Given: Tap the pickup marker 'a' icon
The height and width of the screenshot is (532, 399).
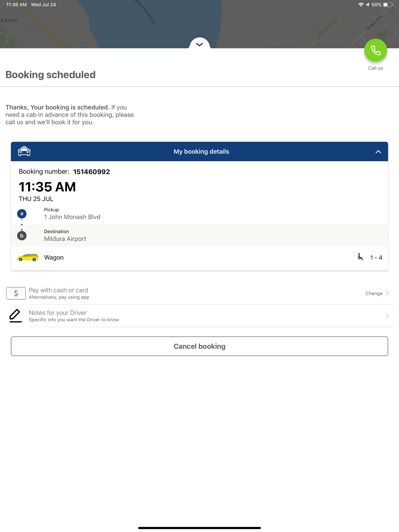Looking at the screenshot, I should tap(22, 214).
